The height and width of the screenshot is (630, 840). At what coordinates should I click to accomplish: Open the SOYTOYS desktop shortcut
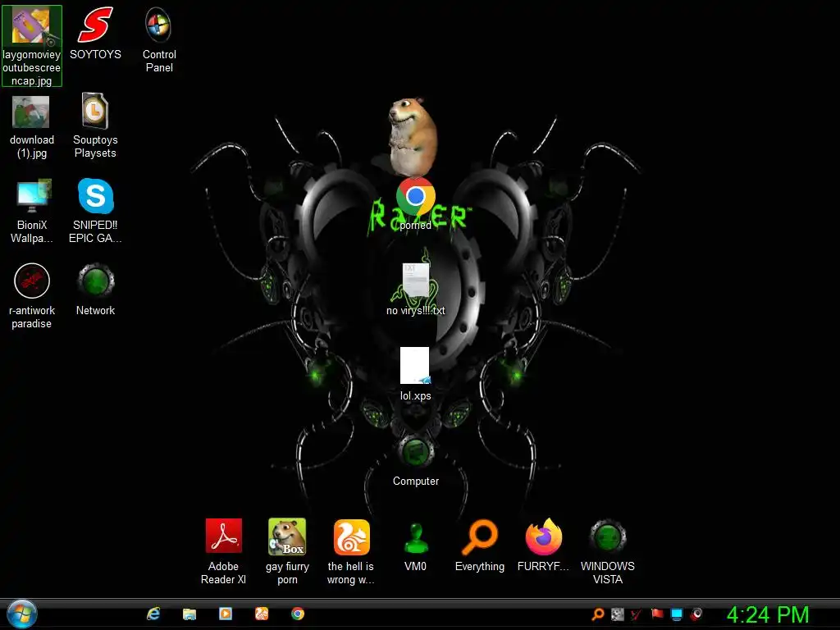[95, 33]
